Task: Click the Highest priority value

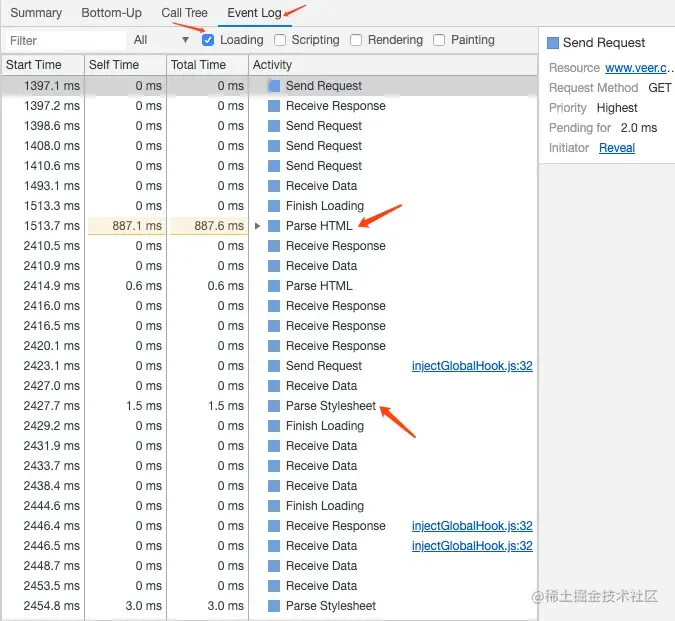Action: pos(617,108)
